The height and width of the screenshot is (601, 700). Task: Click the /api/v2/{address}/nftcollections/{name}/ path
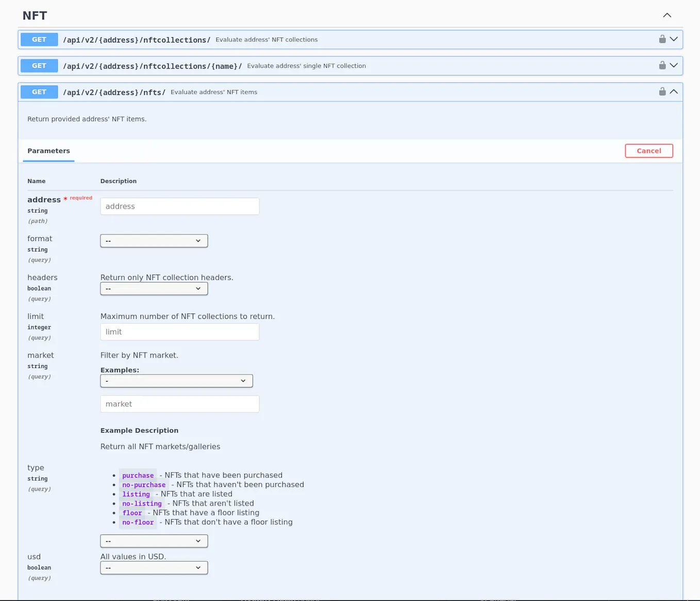[153, 66]
